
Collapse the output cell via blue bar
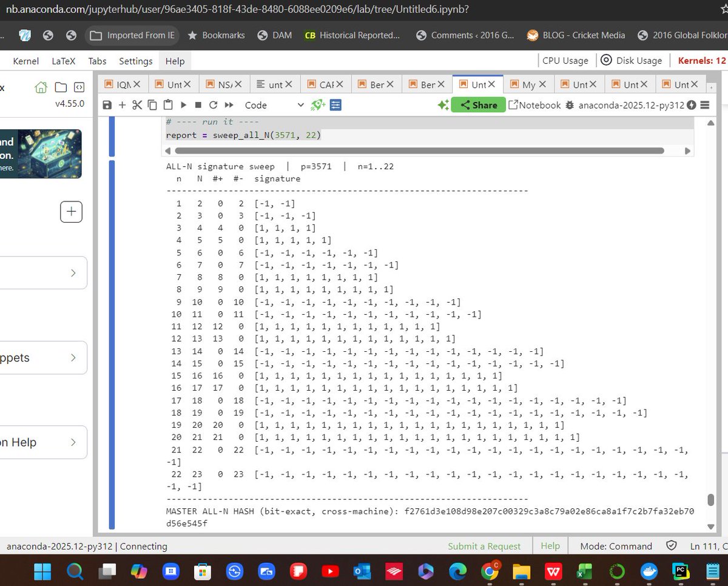click(x=112, y=345)
